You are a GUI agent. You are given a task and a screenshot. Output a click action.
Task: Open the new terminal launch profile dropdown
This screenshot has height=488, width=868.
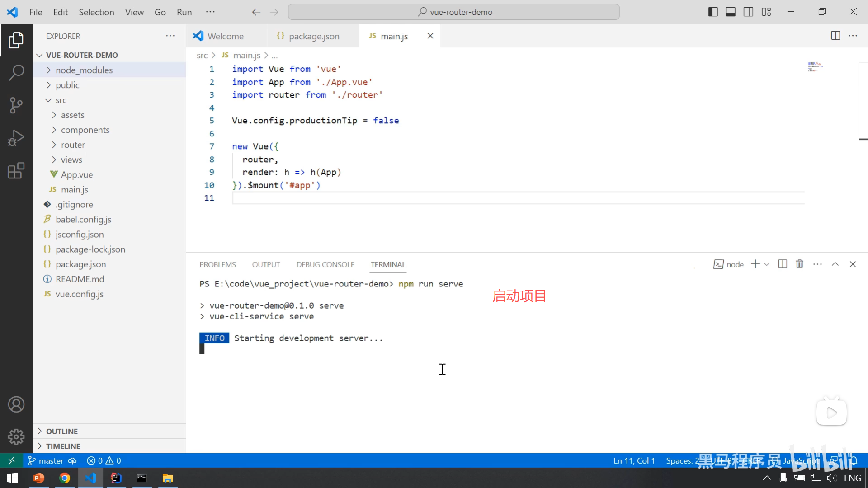767,264
